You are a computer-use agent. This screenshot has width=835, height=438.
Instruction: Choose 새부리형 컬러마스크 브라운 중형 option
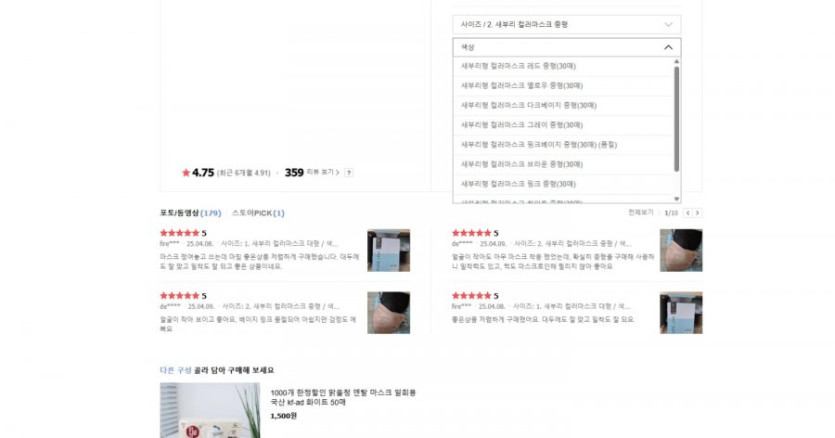pos(563,165)
